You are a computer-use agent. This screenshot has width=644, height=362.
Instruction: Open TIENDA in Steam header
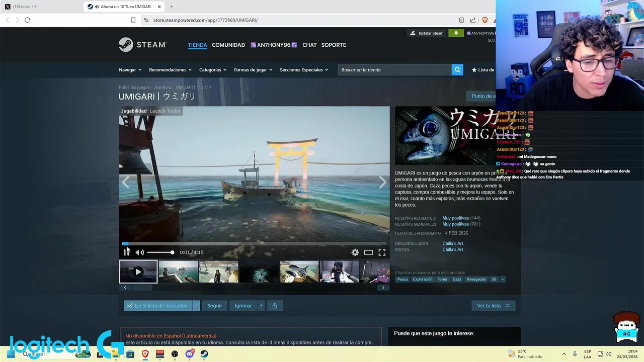(197, 45)
